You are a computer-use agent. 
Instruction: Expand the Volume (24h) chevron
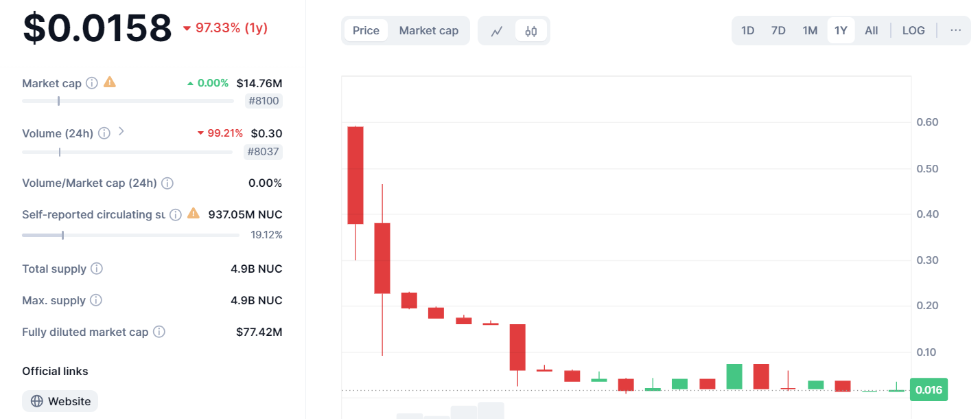pos(121,131)
